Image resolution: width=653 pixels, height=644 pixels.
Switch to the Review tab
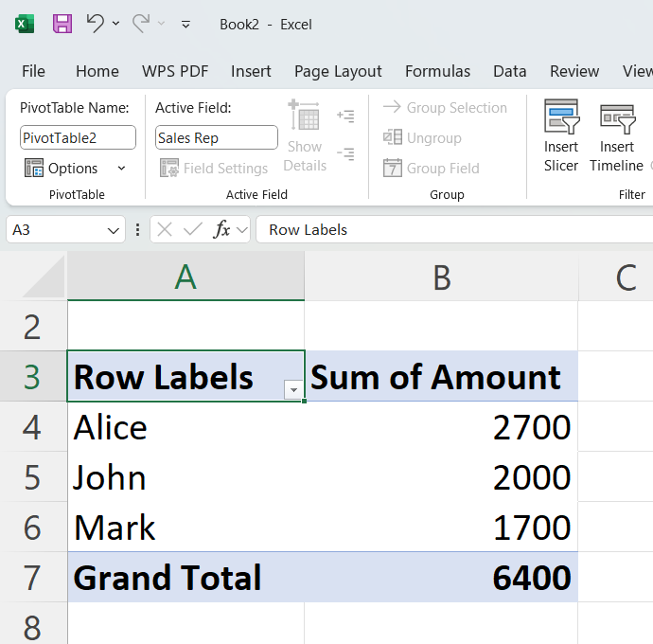[574, 71]
